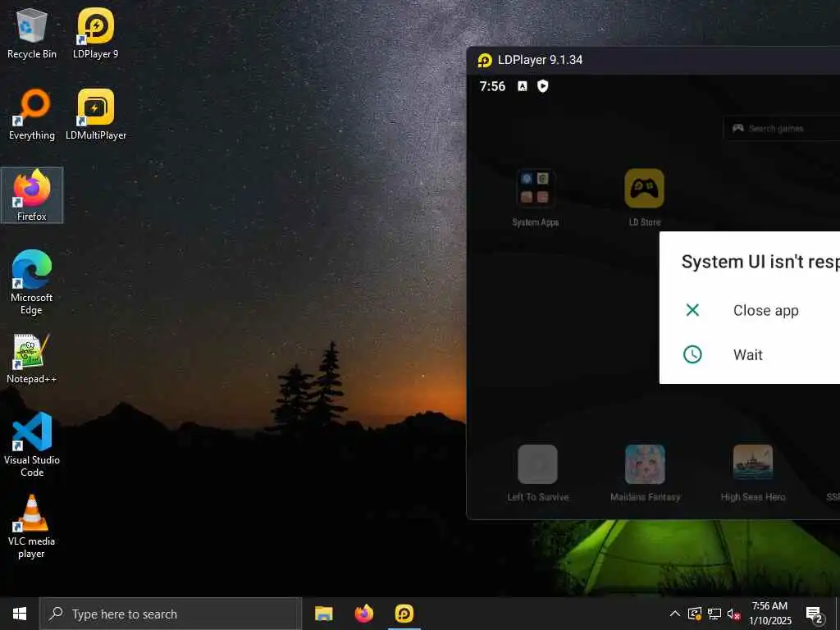The width and height of the screenshot is (840, 630).
Task: Expand hidden system tray icons
Action: coord(675,614)
